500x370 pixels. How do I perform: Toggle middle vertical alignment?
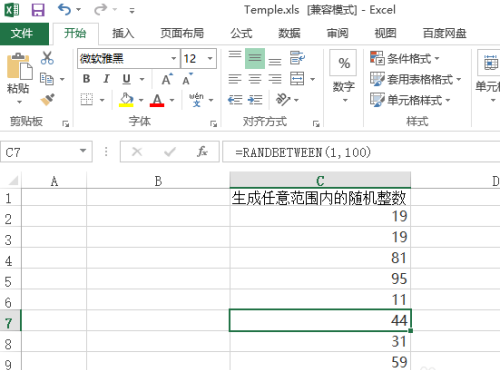tap(255, 58)
